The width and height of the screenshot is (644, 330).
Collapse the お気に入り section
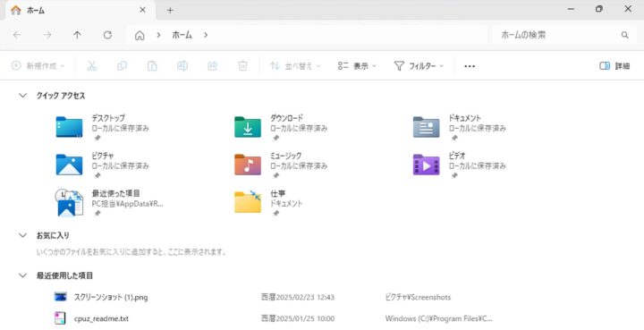click(22, 235)
